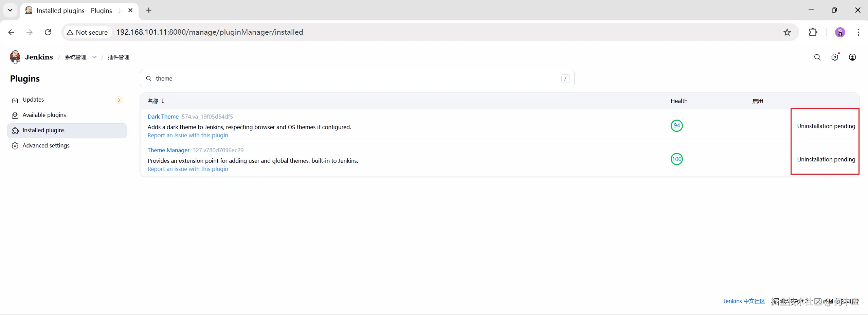Screen dimensions: 868x315
Task: Open the Chrome profile avatar
Action: point(840,32)
